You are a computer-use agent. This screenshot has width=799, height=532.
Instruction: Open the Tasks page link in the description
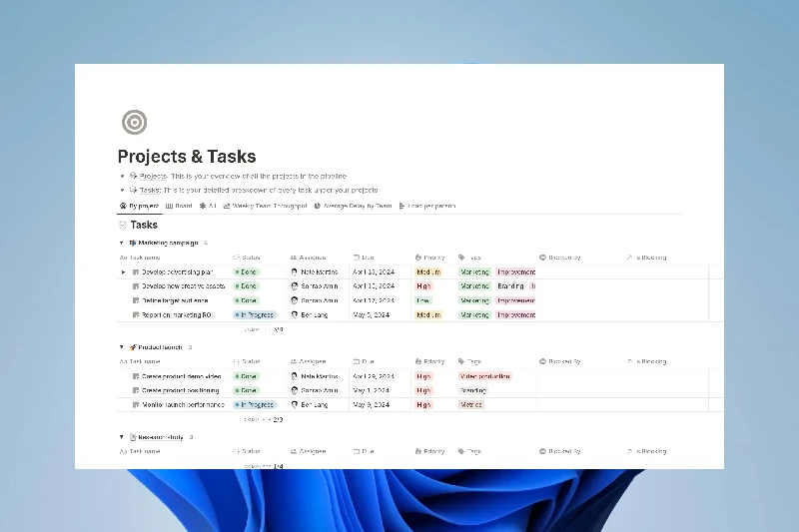pyautogui.click(x=150, y=190)
